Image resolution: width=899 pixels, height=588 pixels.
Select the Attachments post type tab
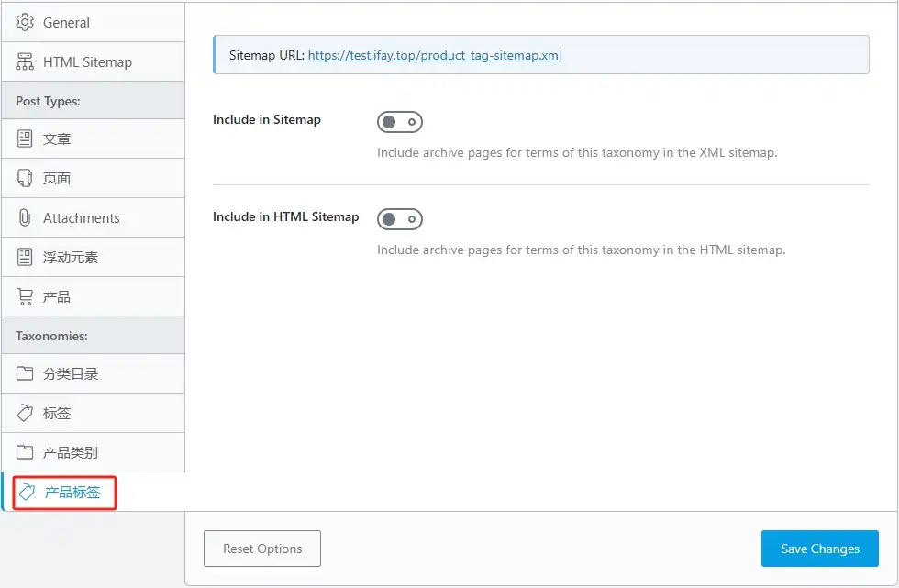93,217
